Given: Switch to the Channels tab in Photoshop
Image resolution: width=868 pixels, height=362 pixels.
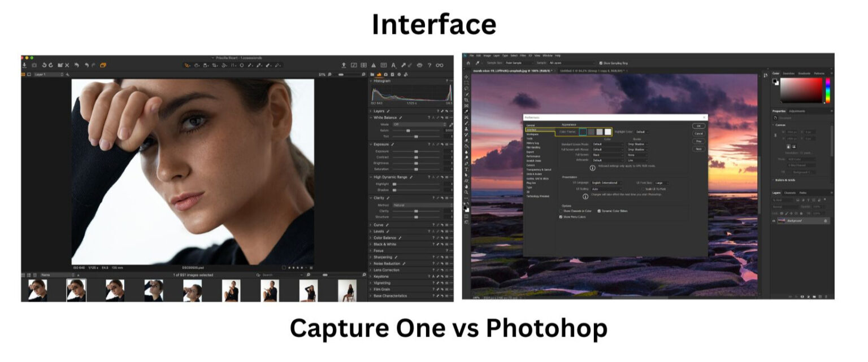Looking at the screenshot, I should click(790, 193).
